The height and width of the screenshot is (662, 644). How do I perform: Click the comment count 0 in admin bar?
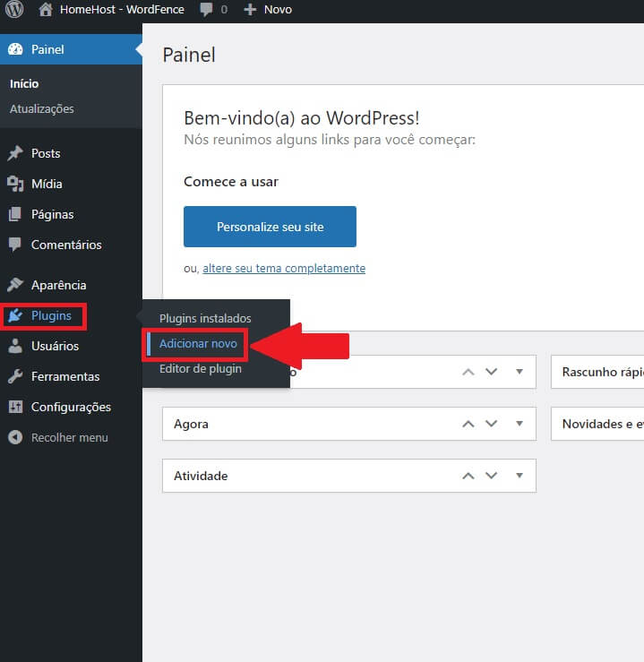(x=224, y=9)
